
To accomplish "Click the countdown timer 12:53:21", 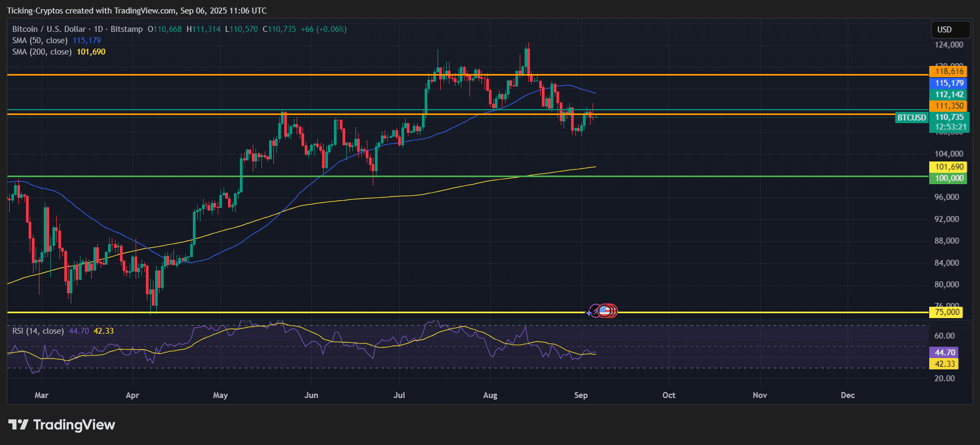I will [949, 127].
